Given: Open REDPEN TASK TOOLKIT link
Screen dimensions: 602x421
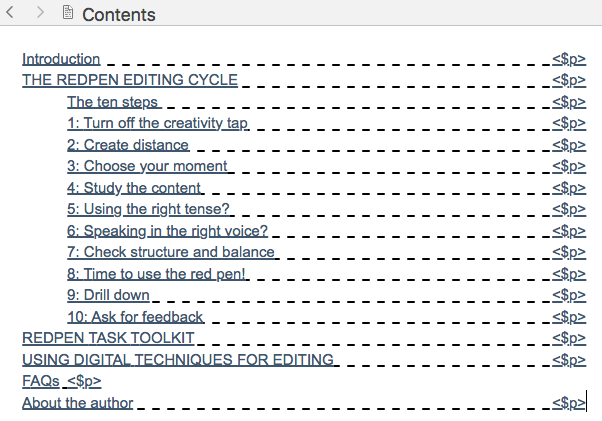Looking at the screenshot, I should coord(108,338).
